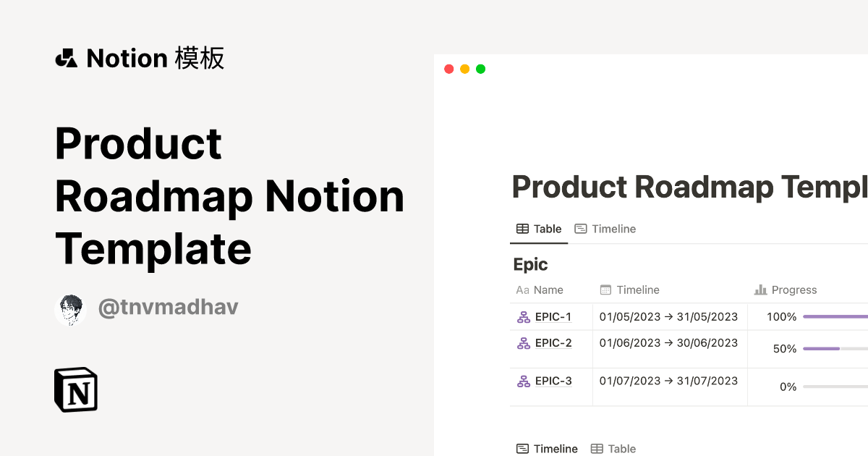This screenshot has width=868, height=456.
Task: Click the tnvmadhav avatar thumbnail
Action: click(x=70, y=307)
